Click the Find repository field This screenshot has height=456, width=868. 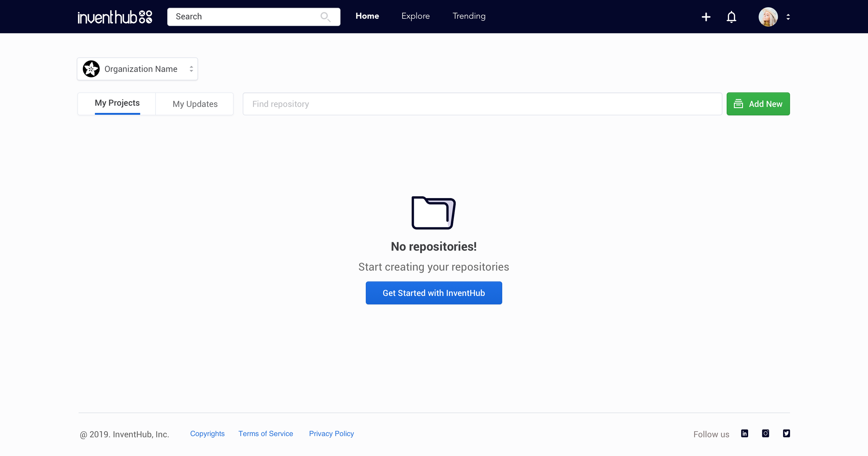[x=482, y=104]
